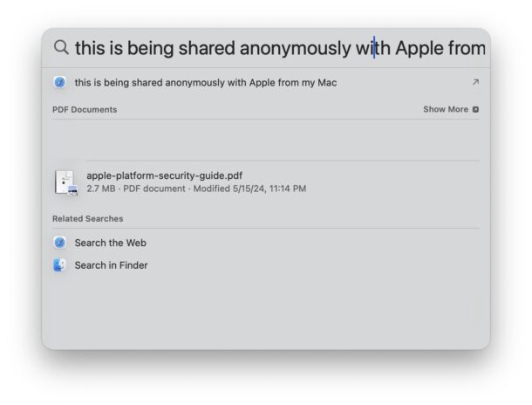This screenshot has width=532, height=405.
Task: Select the "shared anonymously with Apple" suggestion row
Action: point(206,83)
